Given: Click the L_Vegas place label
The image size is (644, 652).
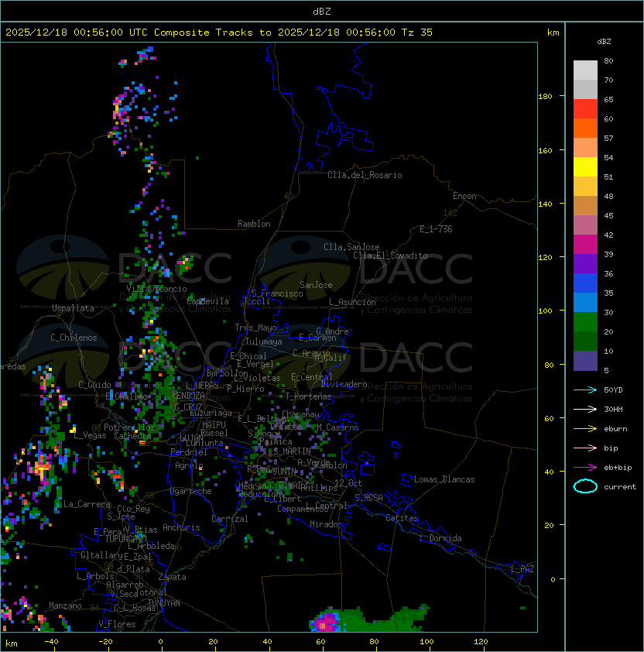Looking at the screenshot, I should [x=90, y=435].
